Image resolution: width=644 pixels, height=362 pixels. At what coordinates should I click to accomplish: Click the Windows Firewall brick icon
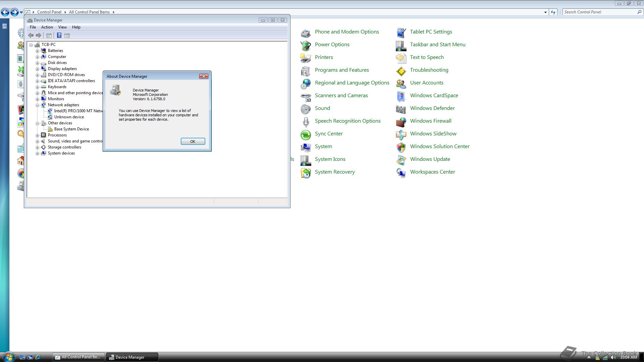[x=401, y=122]
